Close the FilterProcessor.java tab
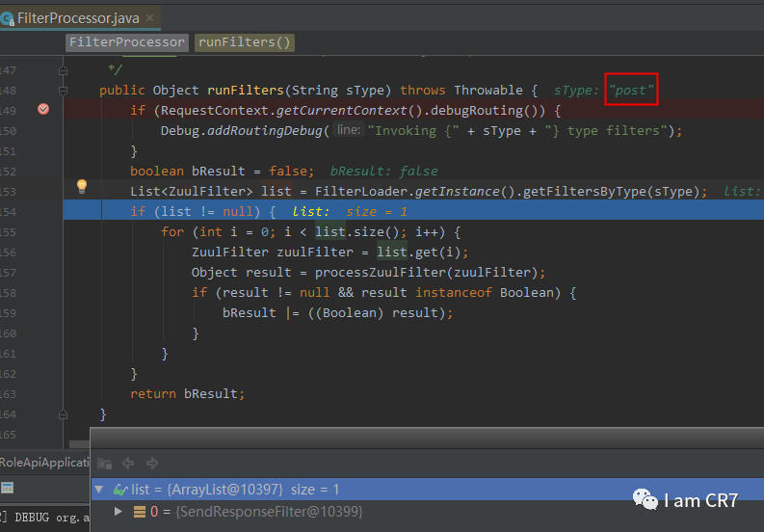764x532 pixels. pos(150,18)
